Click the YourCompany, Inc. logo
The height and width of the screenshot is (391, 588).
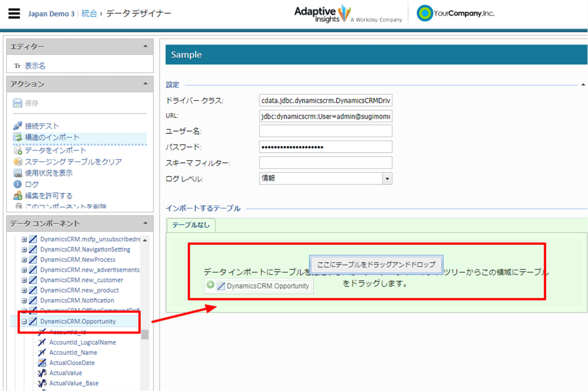coord(455,13)
